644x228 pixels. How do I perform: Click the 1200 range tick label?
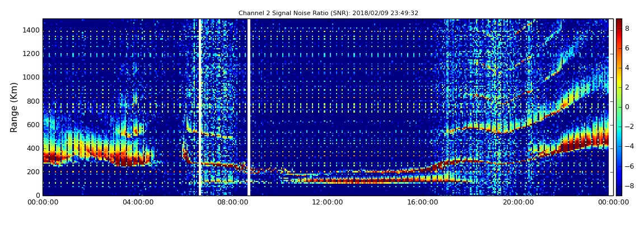click(32, 54)
